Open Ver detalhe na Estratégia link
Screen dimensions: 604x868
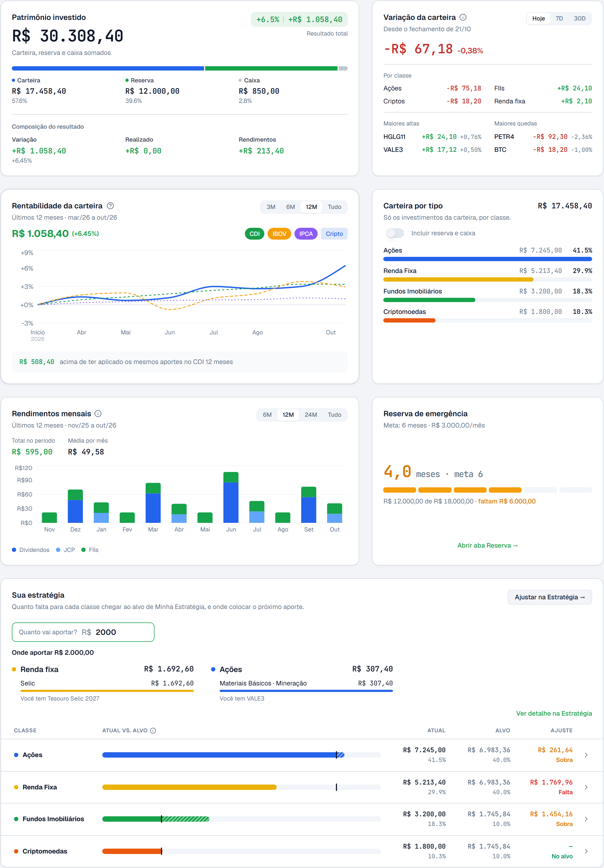(x=554, y=713)
